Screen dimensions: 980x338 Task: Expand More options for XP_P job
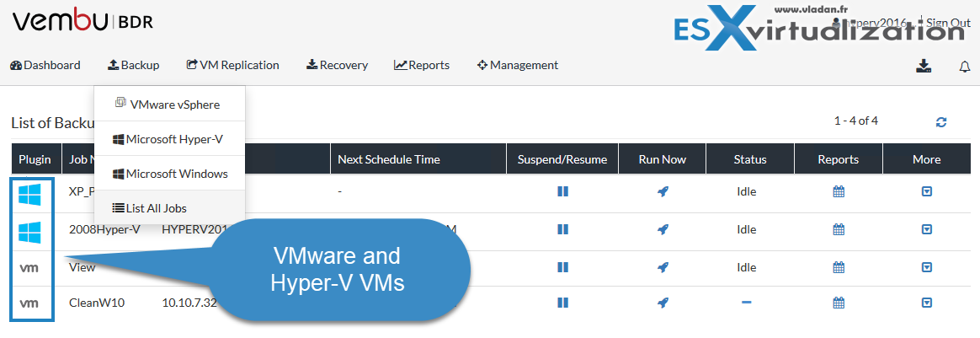[927, 191]
